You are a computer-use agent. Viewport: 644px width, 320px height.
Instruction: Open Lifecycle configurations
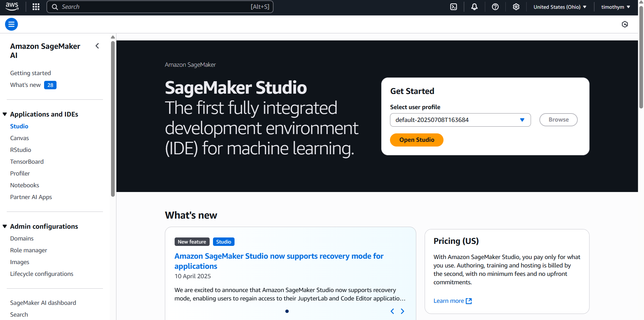tap(42, 274)
